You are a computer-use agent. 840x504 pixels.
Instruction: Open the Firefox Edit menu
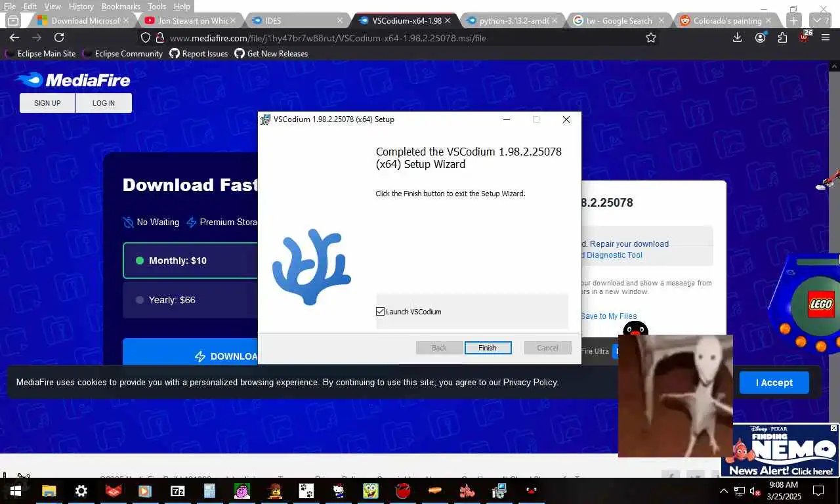pyautogui.click(x=30, y=7)
